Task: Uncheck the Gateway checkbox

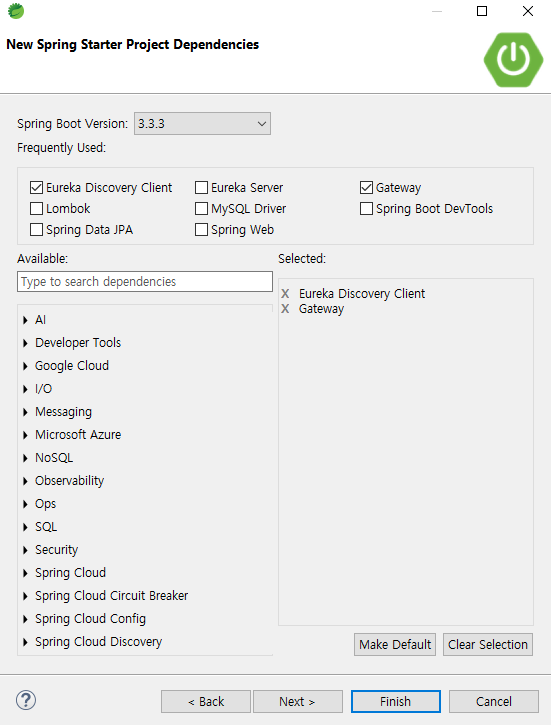Action: point(367,187)
